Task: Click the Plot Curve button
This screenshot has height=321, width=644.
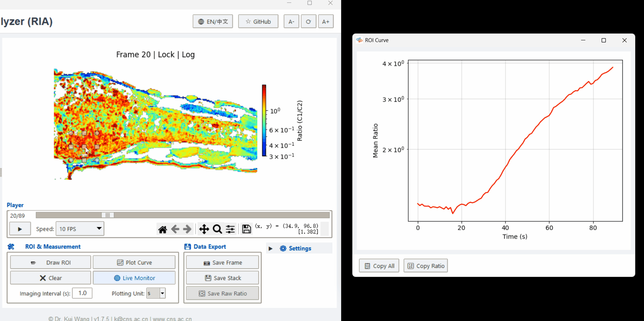Action: [x=134, y=263]
